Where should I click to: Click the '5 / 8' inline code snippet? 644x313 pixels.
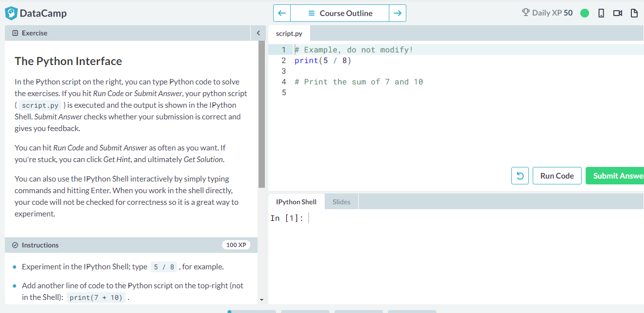tap(165, 267)
